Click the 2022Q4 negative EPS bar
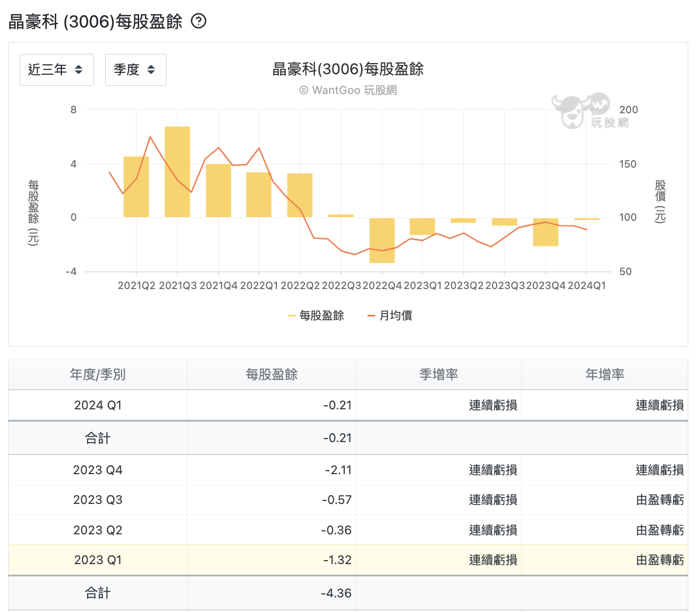Viewport: 700px width, 612px height. (382, 241)
